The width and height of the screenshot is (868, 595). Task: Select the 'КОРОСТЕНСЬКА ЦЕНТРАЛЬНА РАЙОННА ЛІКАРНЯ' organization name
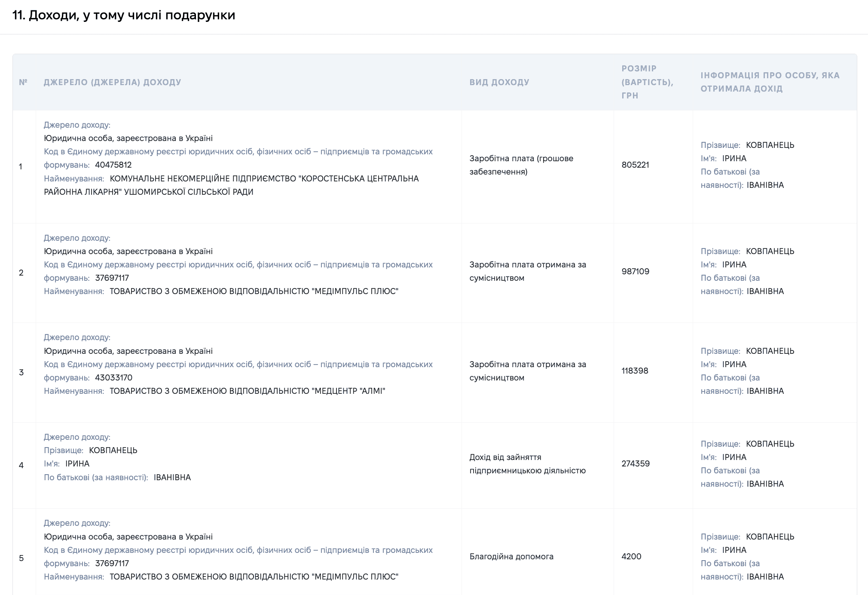(x=231, y=185)
